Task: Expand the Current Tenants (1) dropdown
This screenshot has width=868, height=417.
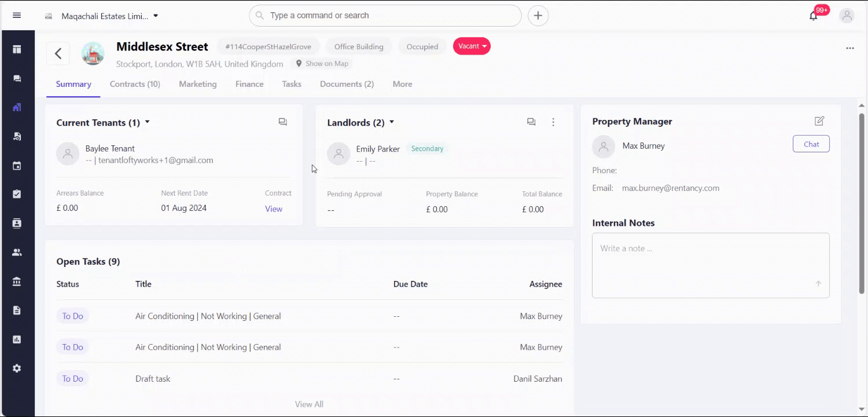Action: pyautogui.click(x=148, y=122)
